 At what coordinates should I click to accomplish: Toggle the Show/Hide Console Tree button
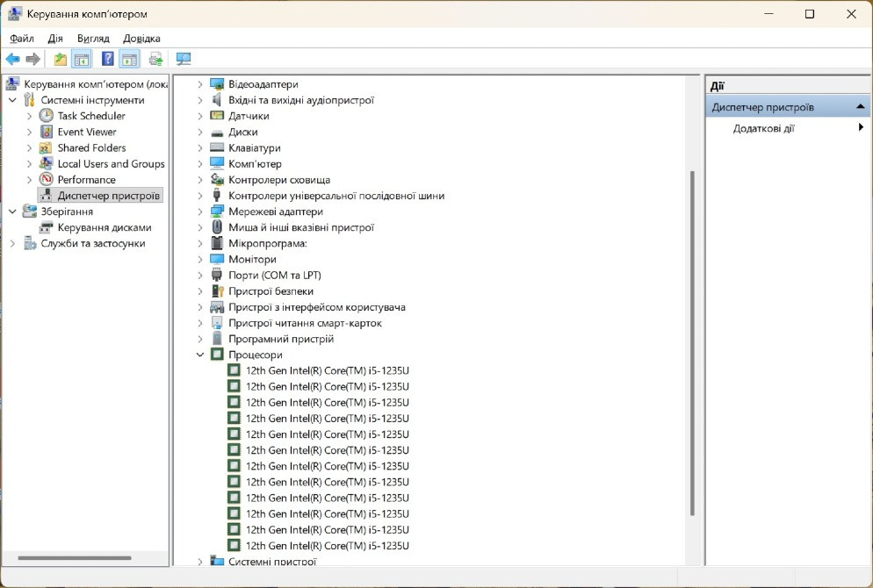(81, 59)
